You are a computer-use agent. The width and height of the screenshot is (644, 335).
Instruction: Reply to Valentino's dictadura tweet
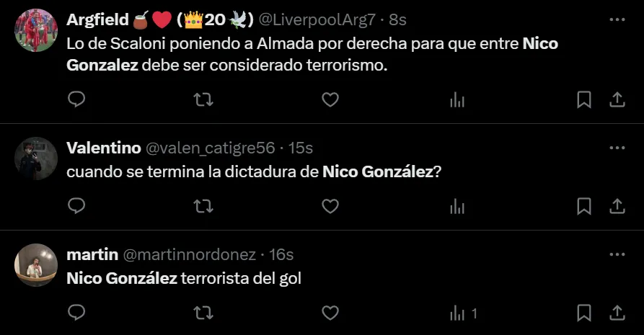click(x=76, y=206)
